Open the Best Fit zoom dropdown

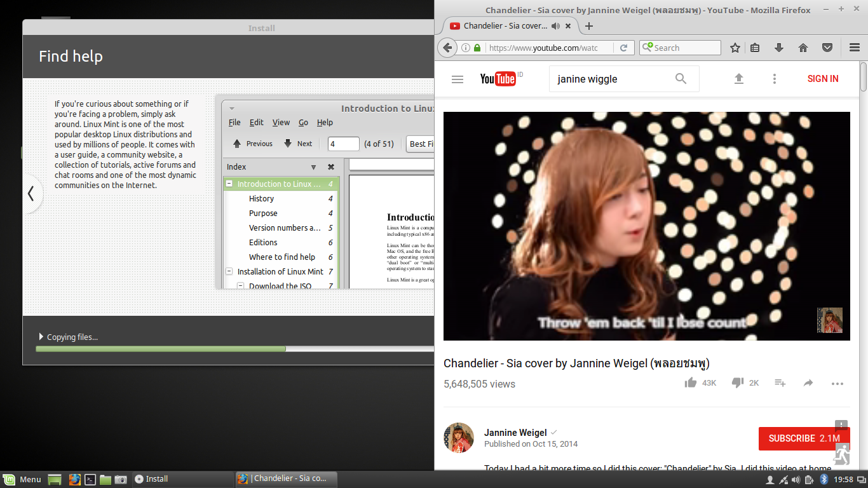point(420,144)
